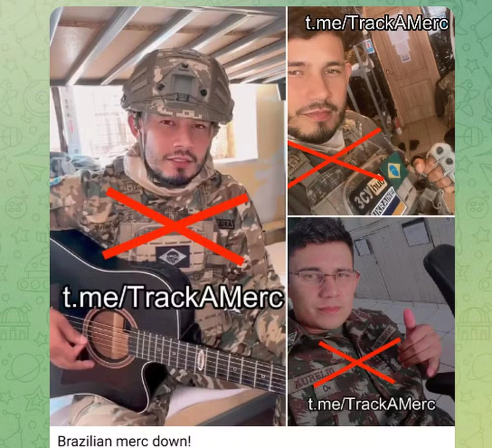Click t.me/TrackAMerc watermark in top-right photo

click(377, 23)
